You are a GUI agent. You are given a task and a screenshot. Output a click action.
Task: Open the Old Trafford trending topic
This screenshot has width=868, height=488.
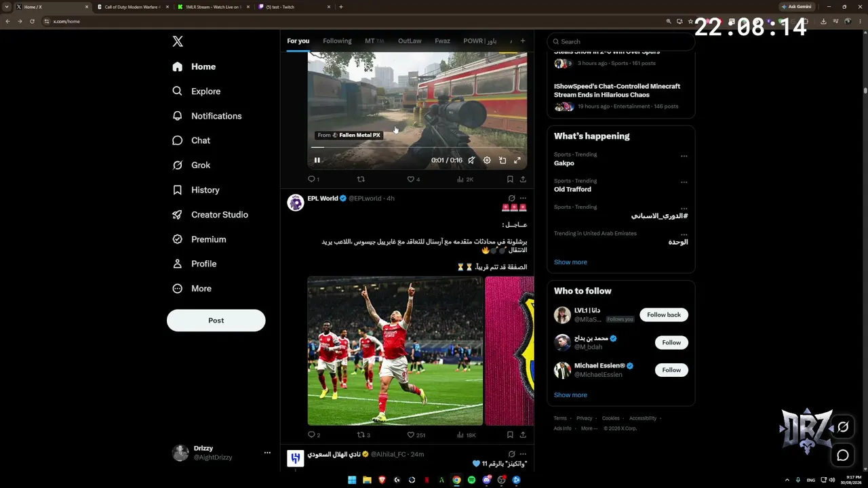pos(572,189)
